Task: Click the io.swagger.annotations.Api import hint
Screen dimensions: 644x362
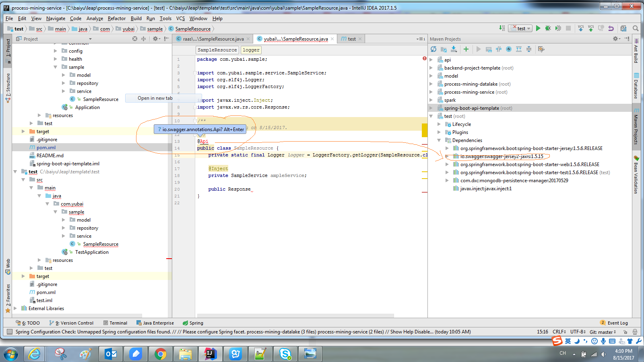Action: click(200, 130)
